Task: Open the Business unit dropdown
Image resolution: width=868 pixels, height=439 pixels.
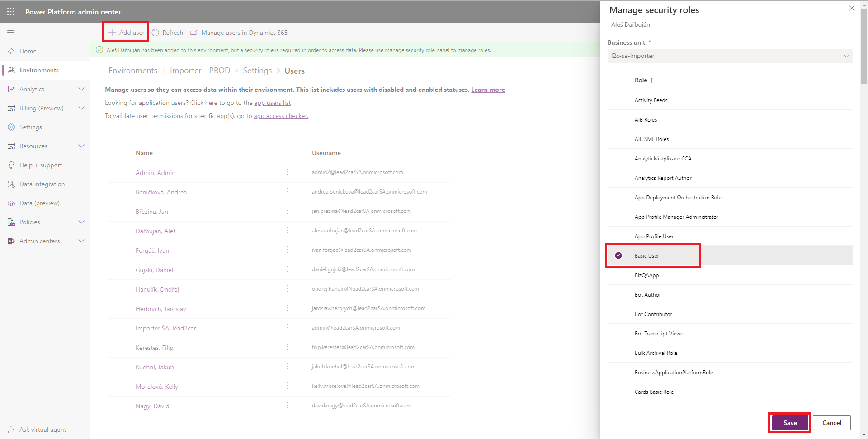Action: [x=730, y=56]
